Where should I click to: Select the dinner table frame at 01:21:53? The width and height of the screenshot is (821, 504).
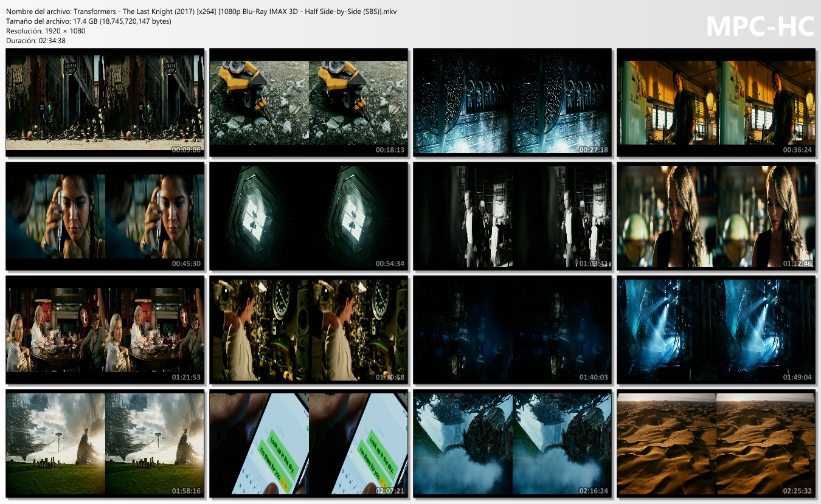pyautogui.click(x=105, y=330)
